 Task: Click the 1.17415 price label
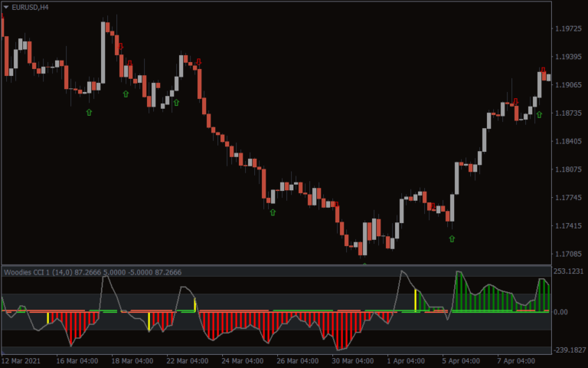(x=569, y=225)
